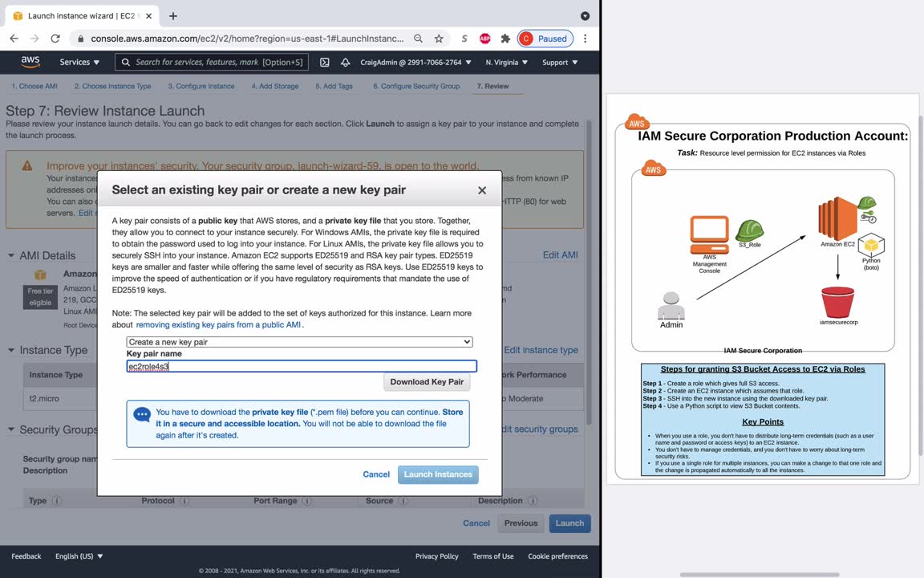Click the Source column info icon
The width and height of the screenshot is (924, 578).
[x=403, y=501]
